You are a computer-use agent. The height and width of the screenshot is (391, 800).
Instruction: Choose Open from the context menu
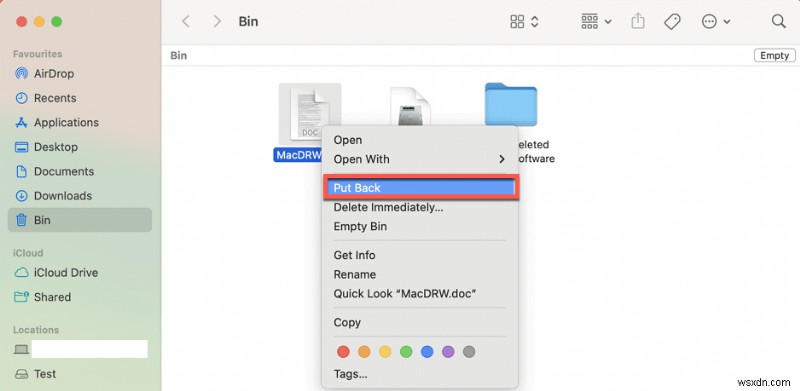[x=419, y=140]
